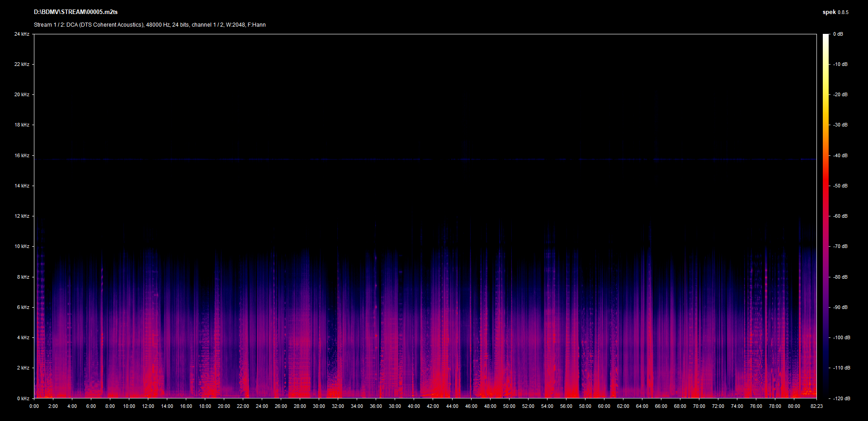Click the spek 0.8.5 version label
Viewport: 868px width, 421px height.
835,12
